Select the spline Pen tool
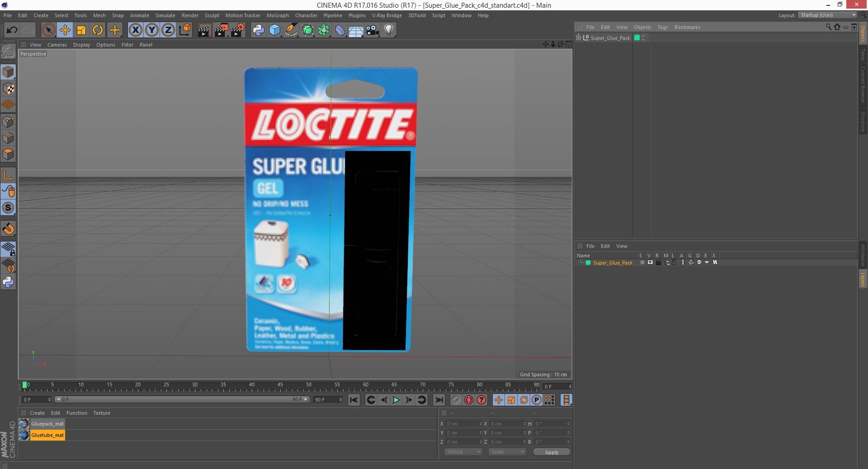Viewport: 868px width, 469px height. click(x=291, y=30)
